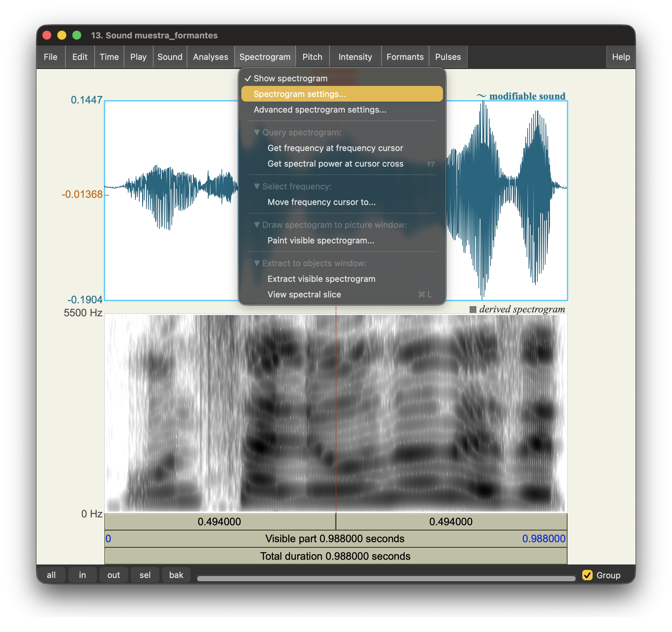Toggle the Show spectrogram checkmark item

290,78
